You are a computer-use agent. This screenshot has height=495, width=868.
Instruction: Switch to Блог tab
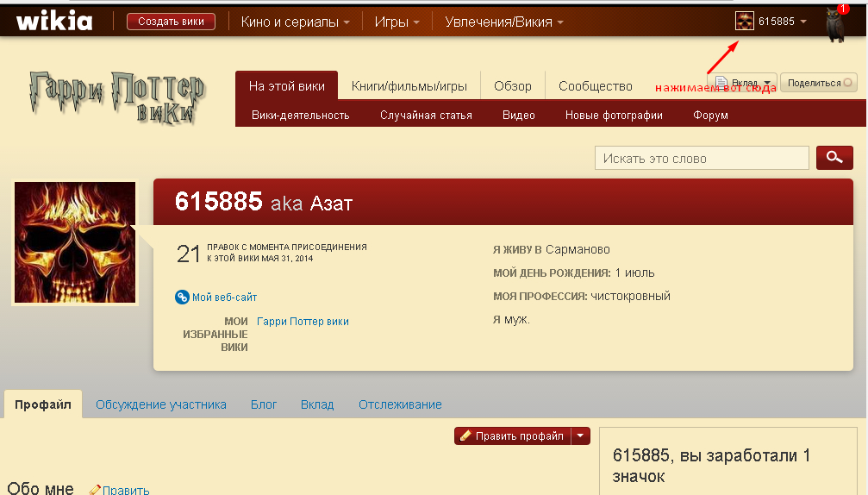(264, 404)
